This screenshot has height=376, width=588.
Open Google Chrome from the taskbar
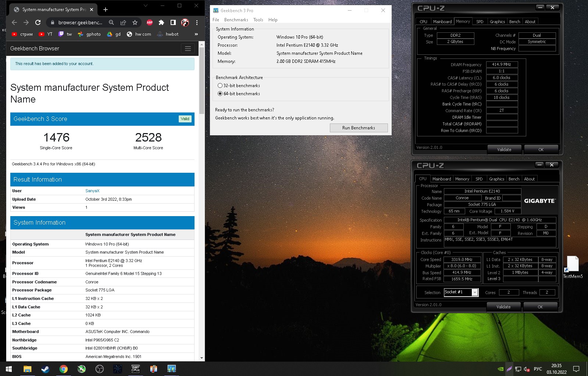click(63, 369)
